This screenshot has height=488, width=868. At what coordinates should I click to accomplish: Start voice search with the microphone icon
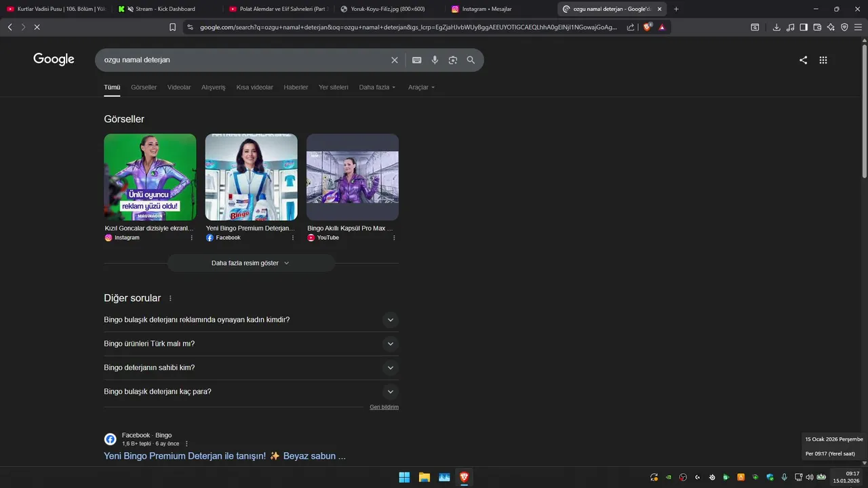435,60
